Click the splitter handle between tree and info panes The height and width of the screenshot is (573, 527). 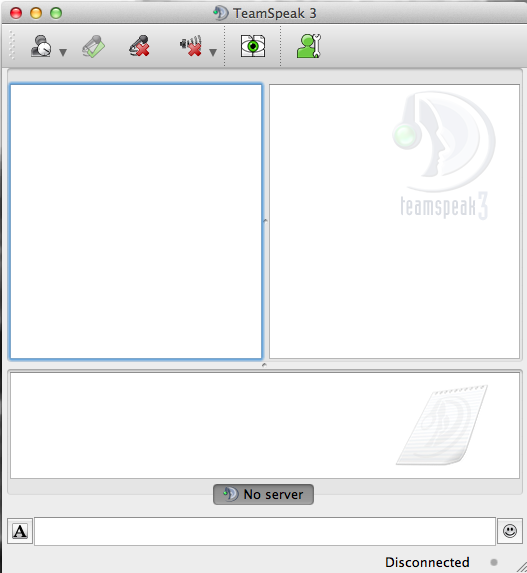pos(265,221)
